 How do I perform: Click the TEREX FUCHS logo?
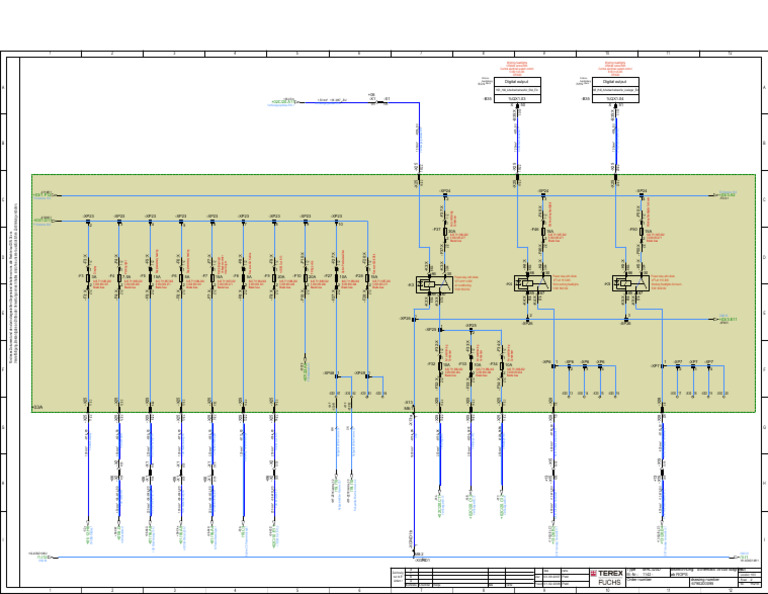(607, 578)
